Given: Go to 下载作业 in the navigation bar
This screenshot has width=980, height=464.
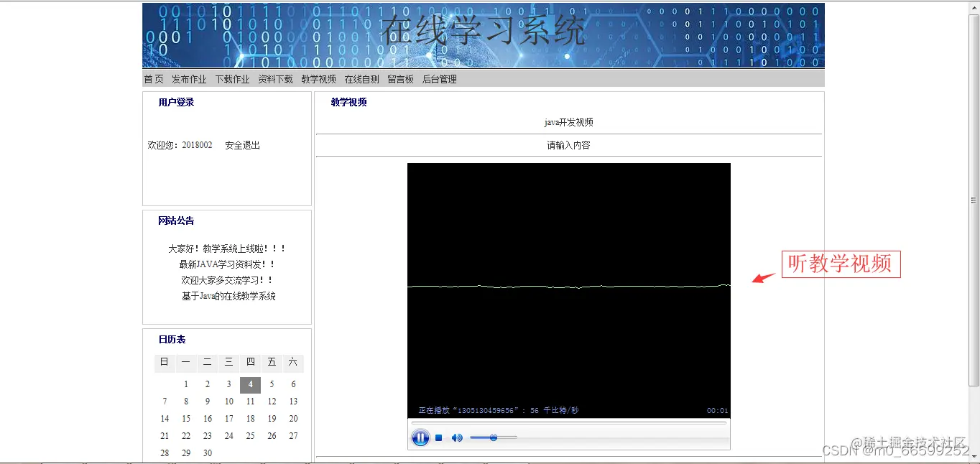Looking at the screenshot, I should point(232,79).
